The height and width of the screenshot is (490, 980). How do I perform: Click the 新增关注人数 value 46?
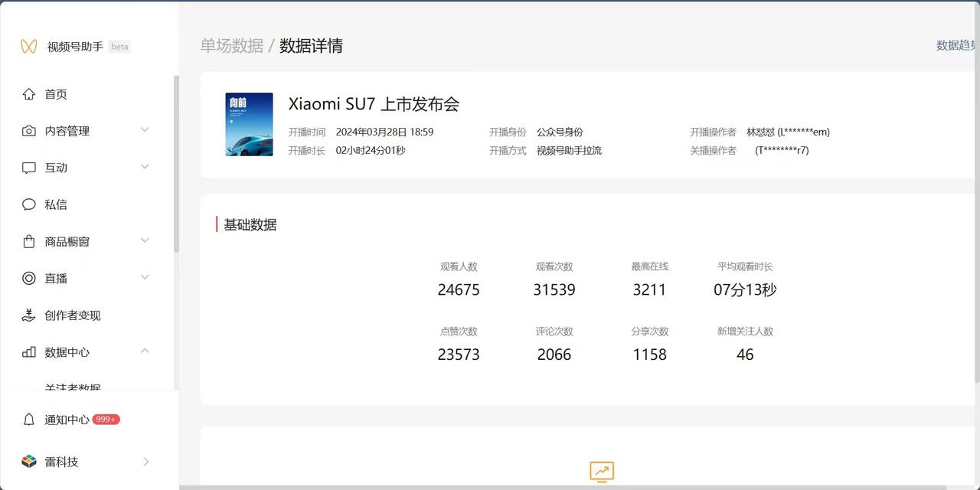click(x=745, y=354)
